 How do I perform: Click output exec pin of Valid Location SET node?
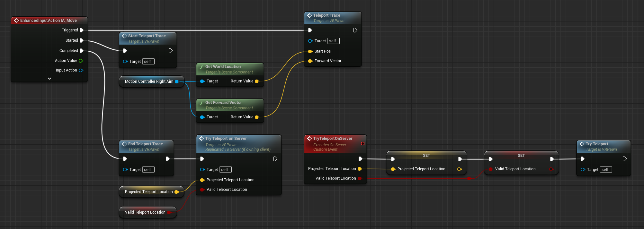click(552, 159)
